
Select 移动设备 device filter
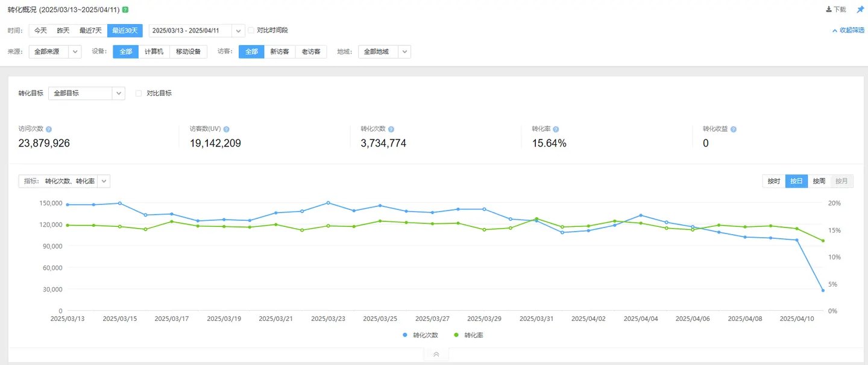188,52
